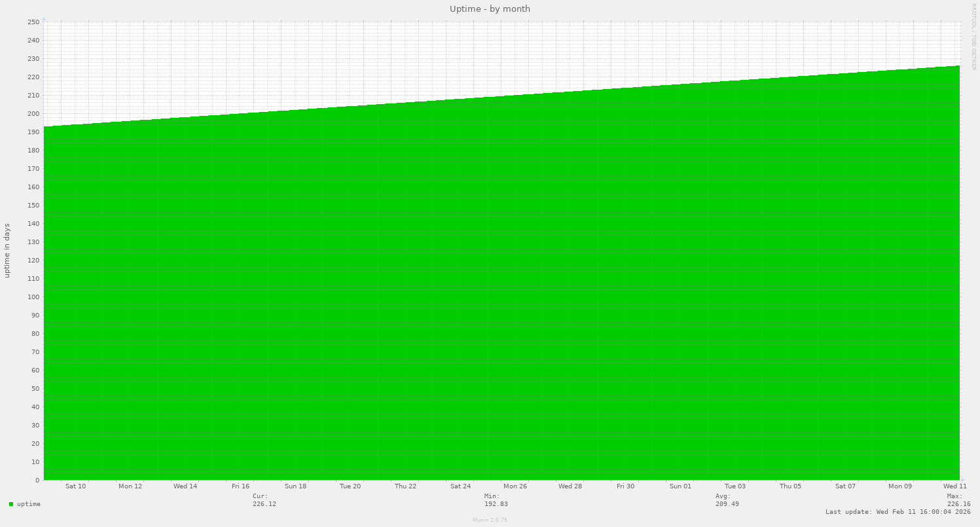Click the 'Munin 2.0.75' footer text
The image size is (980, 527).
click(x=489, y=520)
